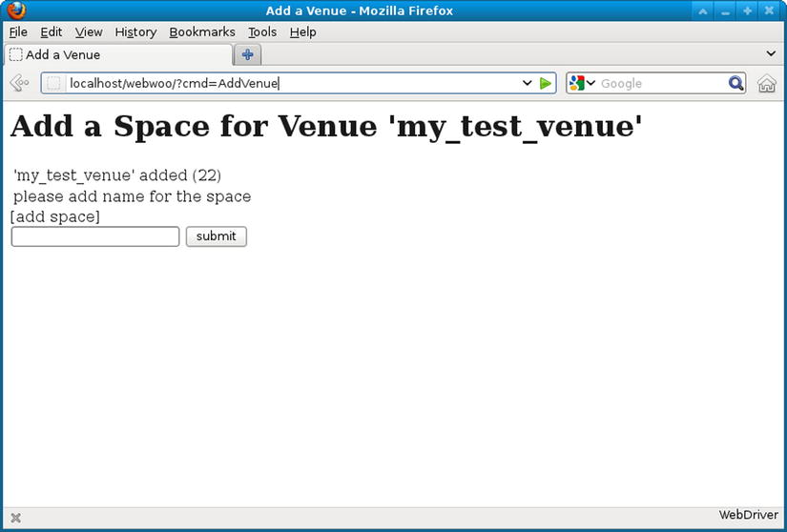Click the submit button
Screen dimensions: 787x532
coord(217,236)
